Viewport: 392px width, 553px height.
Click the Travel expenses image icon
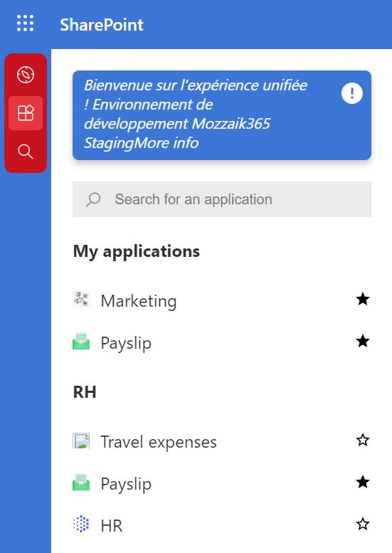tap(81, 441)
